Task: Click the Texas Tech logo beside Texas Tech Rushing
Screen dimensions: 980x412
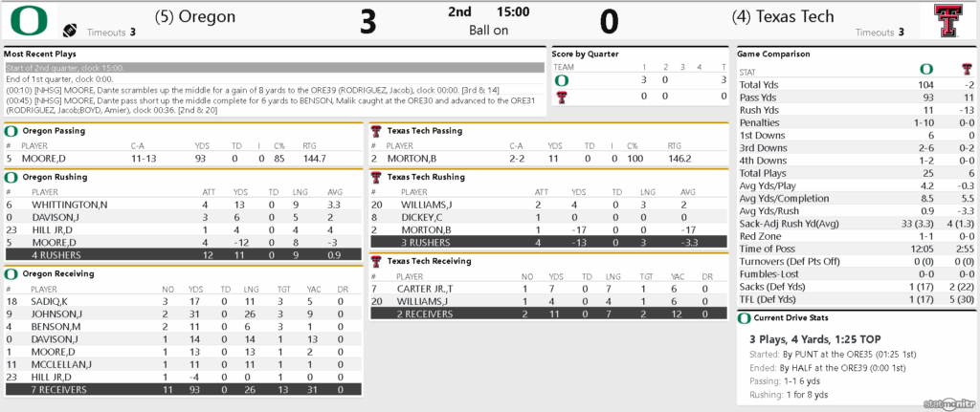Action: [377, 177]
